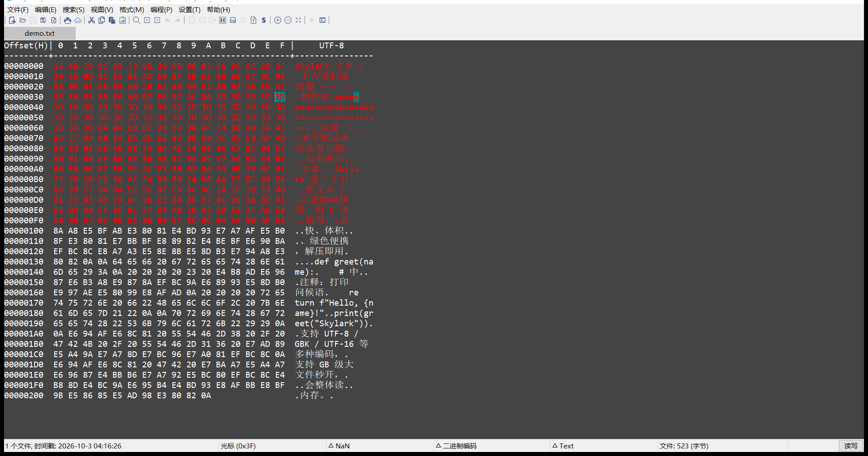Viewport: 868px width, 456px height.
Task: Click the Find magnifier icon
Action: point(137,20)
